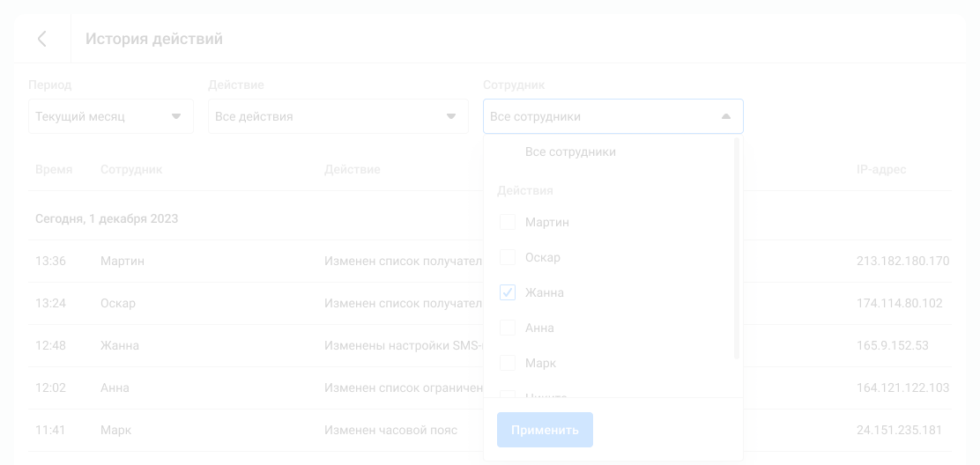Click the Действия group label in the dropdown list
Viewport: 980px width, 465px height.
(x=525, y=191)
